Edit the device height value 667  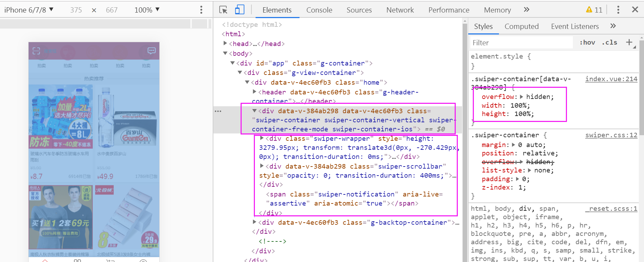112,10
